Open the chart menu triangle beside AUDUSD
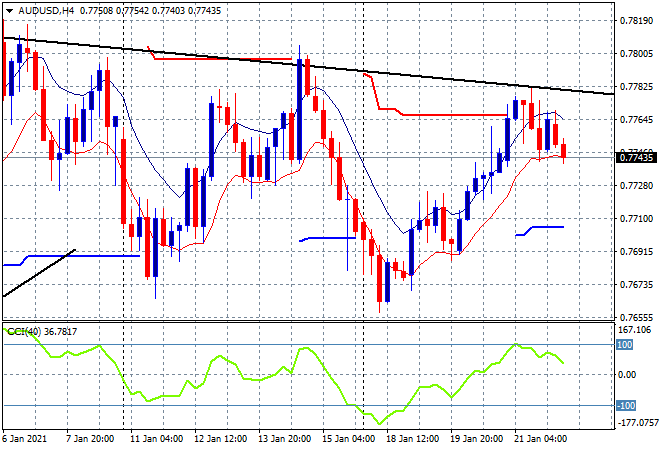 click(x=9, y=11)
